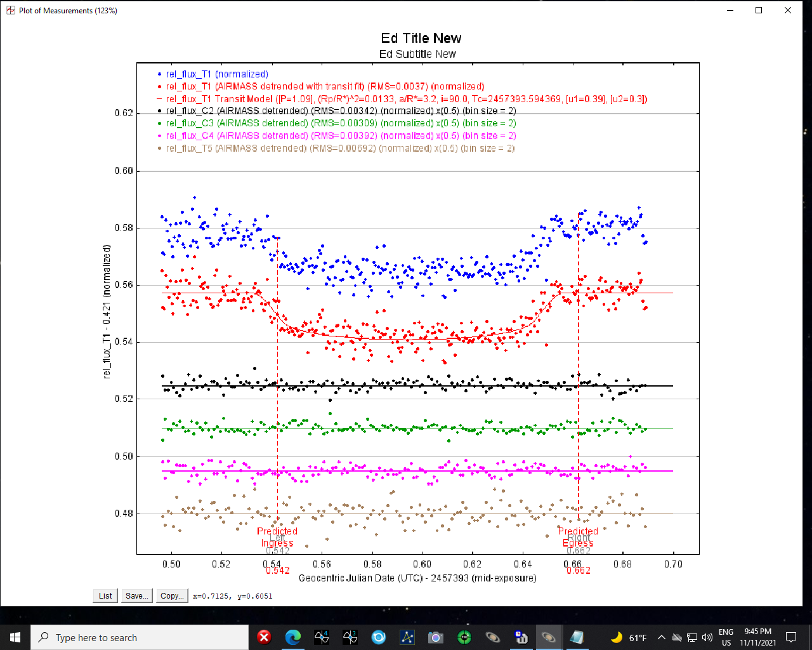
Task: Click the List button below the plot
Action: click(105, 595)
